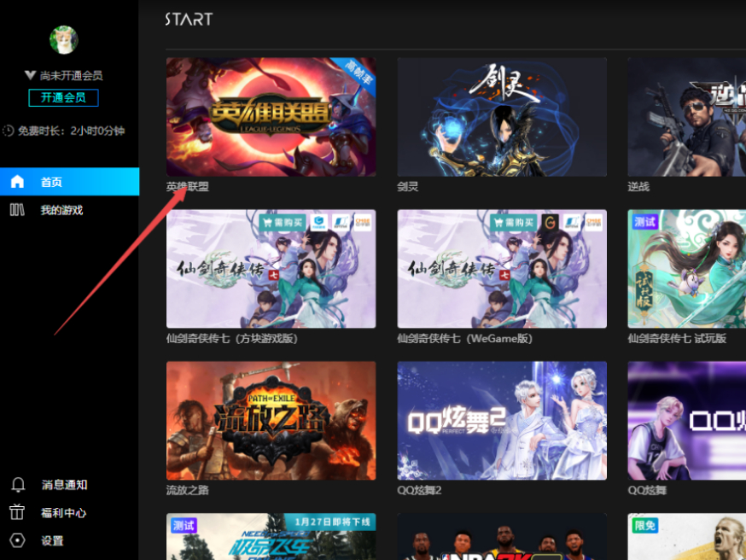Viewport: 746px width, 560px height.
Task: Click the 高帧率 ribbon on 英雄联盟 cover
Action: coord(358,73)
